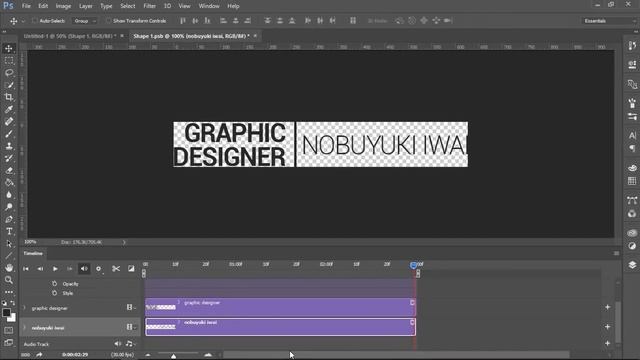Open the File menu
This screenshot has width=640, height=360.
26,6
